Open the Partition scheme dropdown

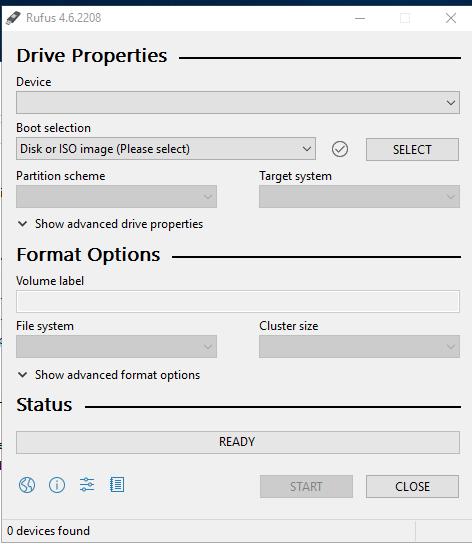pyautogui.click(x=116, y=196)
